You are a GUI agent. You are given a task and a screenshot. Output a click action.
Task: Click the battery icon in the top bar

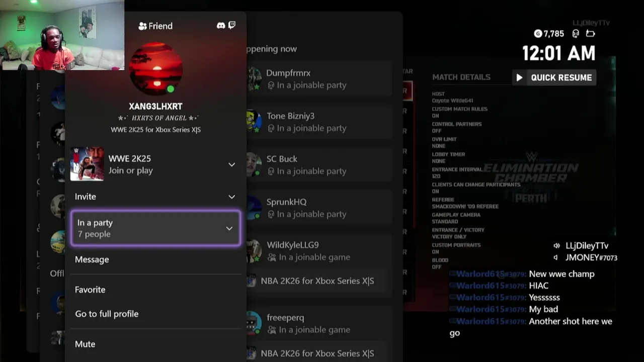tap(591, 34)
